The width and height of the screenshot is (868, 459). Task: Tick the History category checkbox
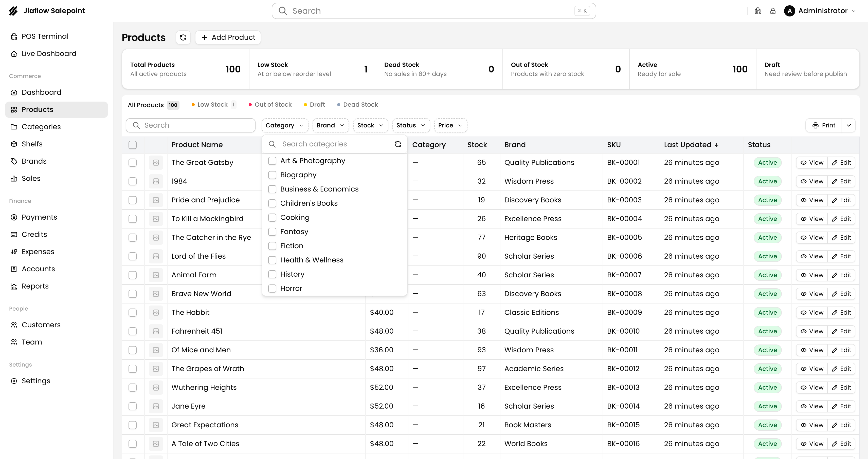point(272,274)
